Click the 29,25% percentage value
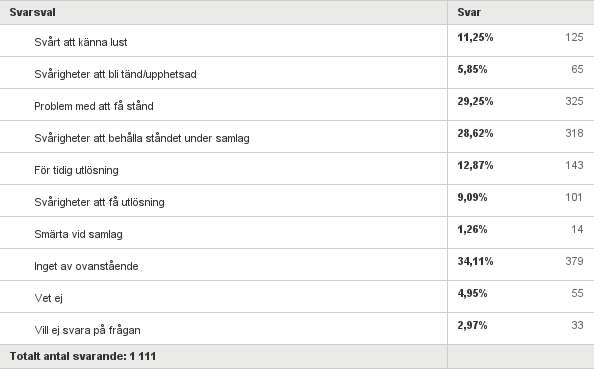594x370 pixels. pos(475,101)
